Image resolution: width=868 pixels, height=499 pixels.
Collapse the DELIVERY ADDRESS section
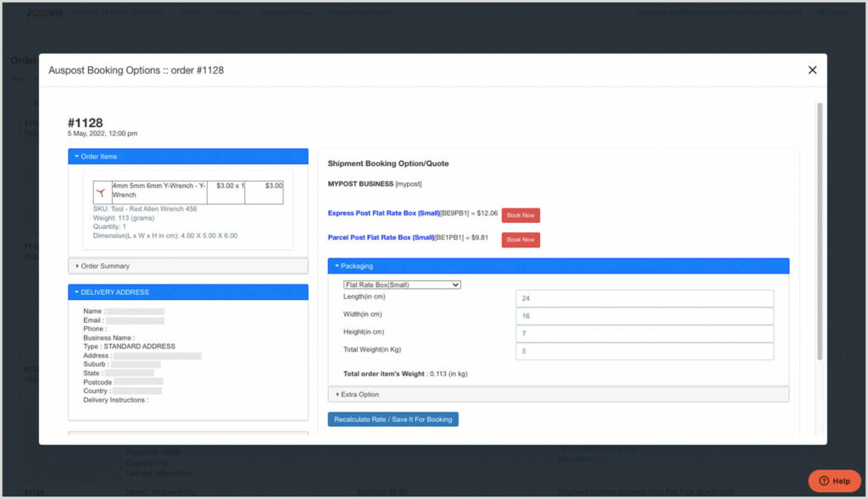pos(188,292)
